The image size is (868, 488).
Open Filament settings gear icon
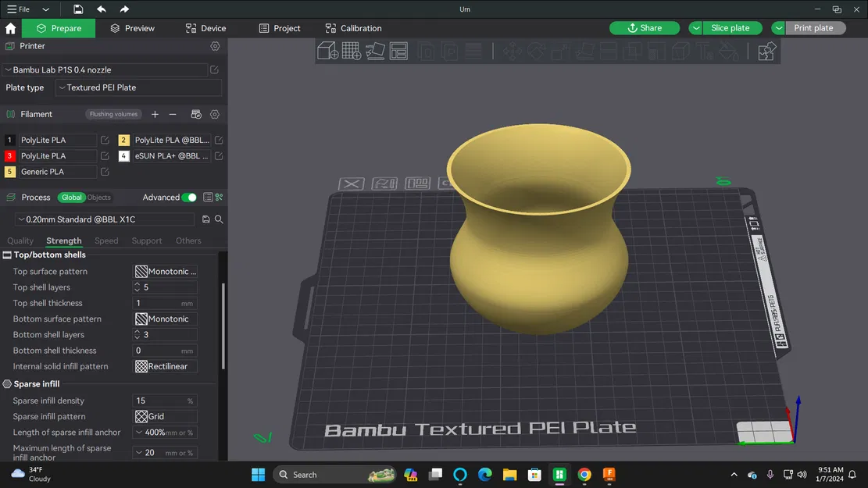click(214, 114)
